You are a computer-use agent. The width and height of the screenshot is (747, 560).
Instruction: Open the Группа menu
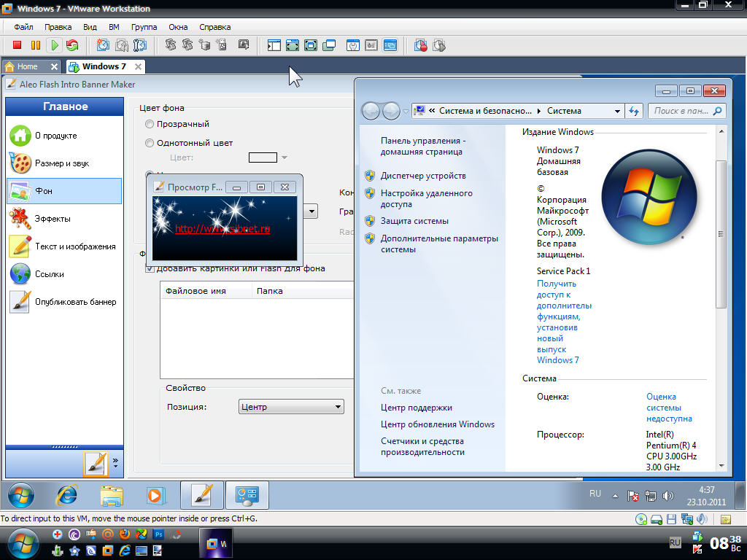[144, 27]
